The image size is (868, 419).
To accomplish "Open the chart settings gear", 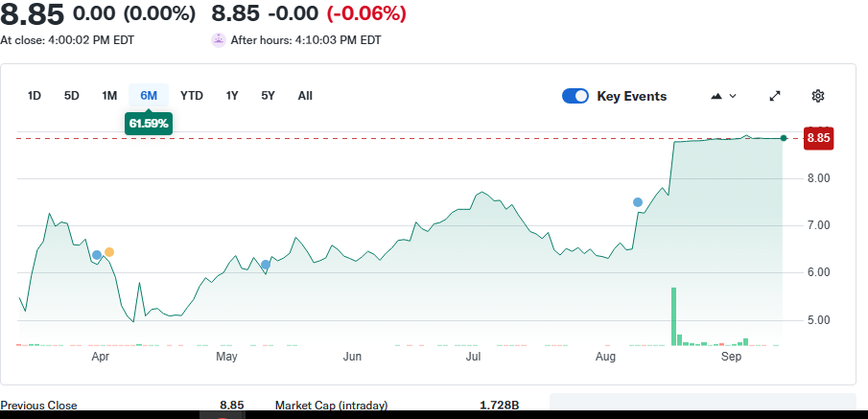I will pyautogui.click(x=818, y=96).
